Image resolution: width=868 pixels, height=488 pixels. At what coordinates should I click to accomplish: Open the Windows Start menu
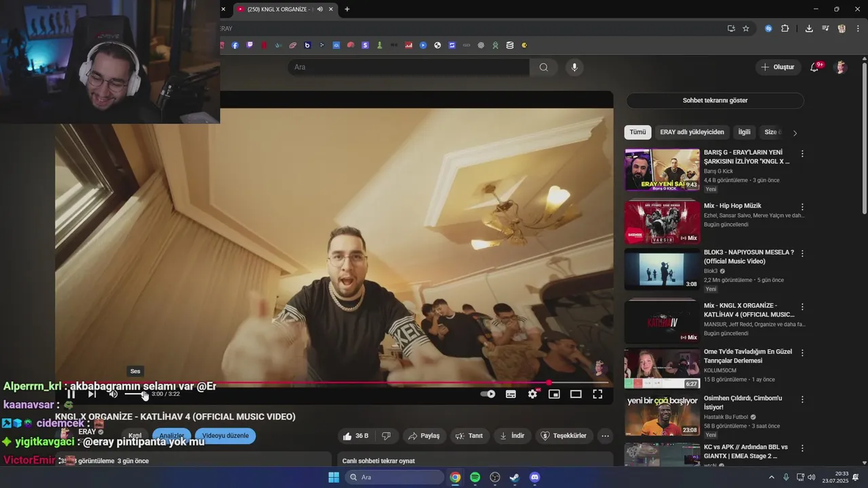click(x=334, y=477)
